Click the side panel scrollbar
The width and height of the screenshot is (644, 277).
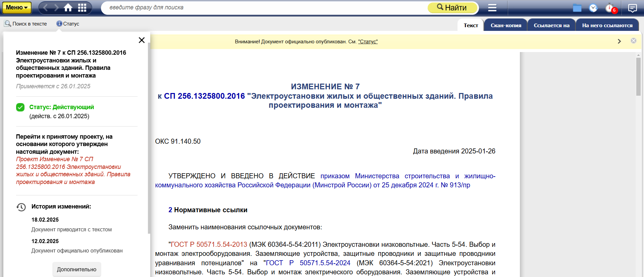click(149, 138)
